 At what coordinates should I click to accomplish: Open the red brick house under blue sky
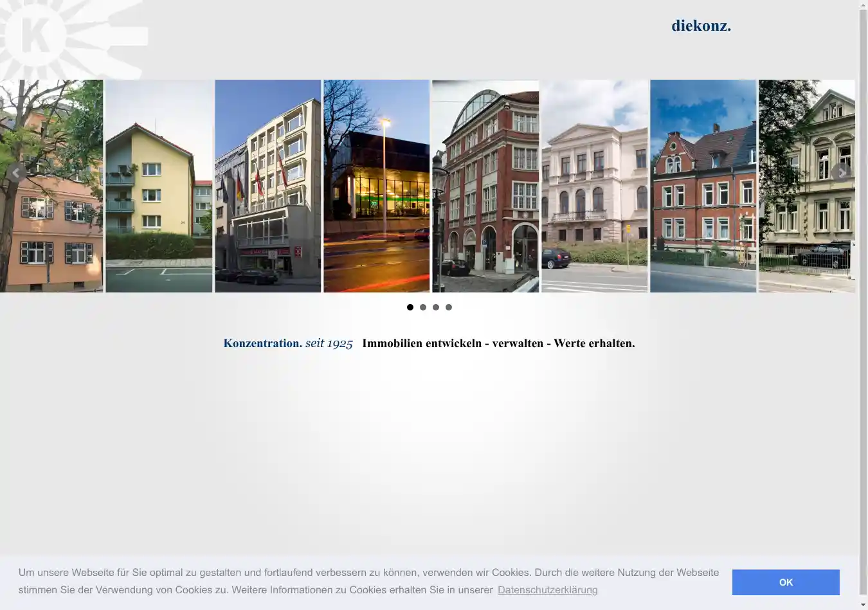pyautogui.click(x=703, y=186)
